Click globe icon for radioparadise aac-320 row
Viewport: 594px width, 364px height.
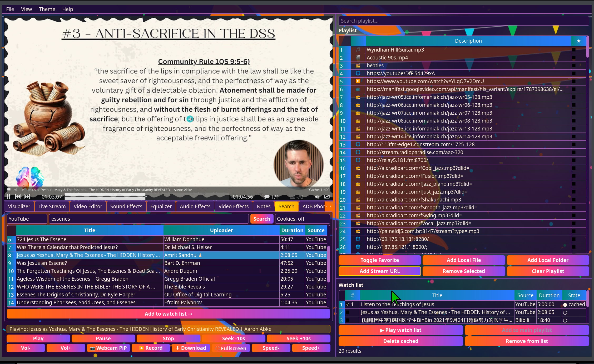click(358, 152)
